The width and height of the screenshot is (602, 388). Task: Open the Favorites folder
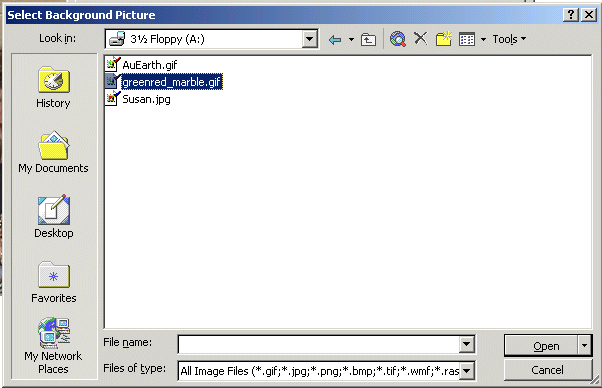(x=53, y=282)
